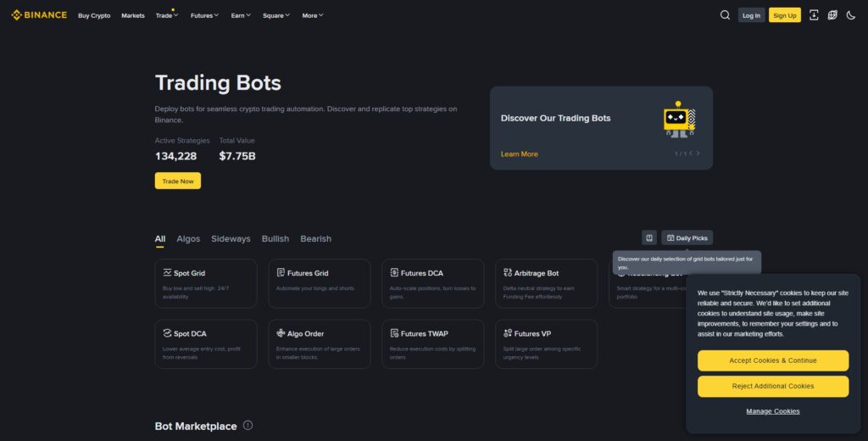Open the Futures DCA card title

422,273
